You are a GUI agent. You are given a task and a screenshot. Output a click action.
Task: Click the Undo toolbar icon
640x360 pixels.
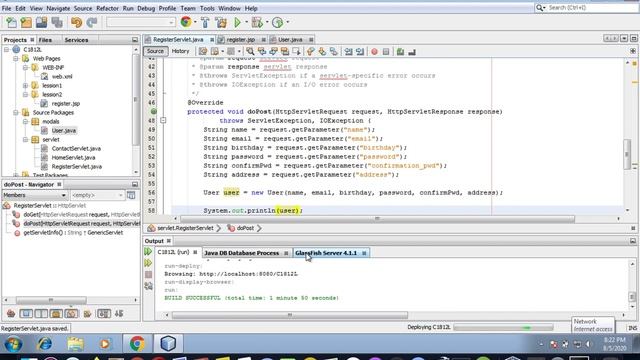[x=76, y=22]
